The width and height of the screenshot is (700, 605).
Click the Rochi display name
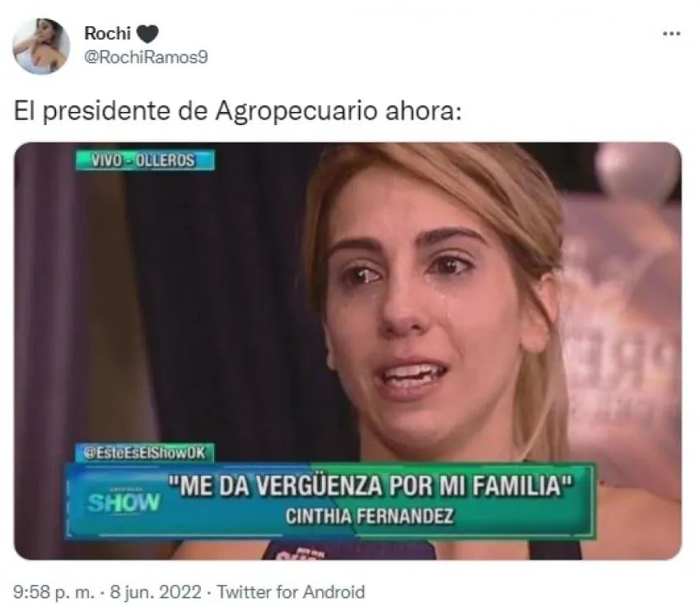107,33
